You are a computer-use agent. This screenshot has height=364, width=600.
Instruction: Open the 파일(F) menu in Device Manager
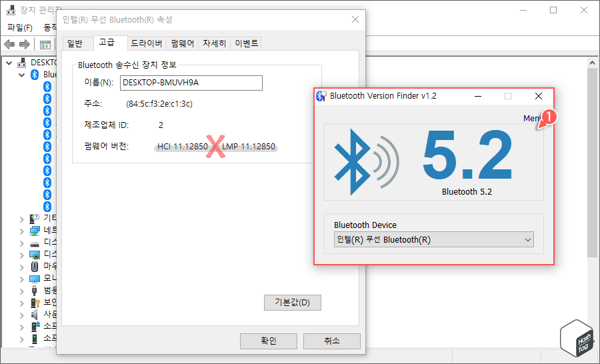tap(20, 27)
